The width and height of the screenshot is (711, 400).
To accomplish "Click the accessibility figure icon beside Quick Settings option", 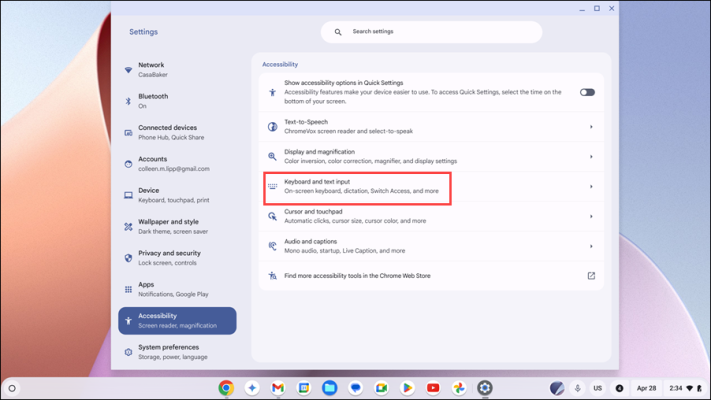I will [272, 92].
